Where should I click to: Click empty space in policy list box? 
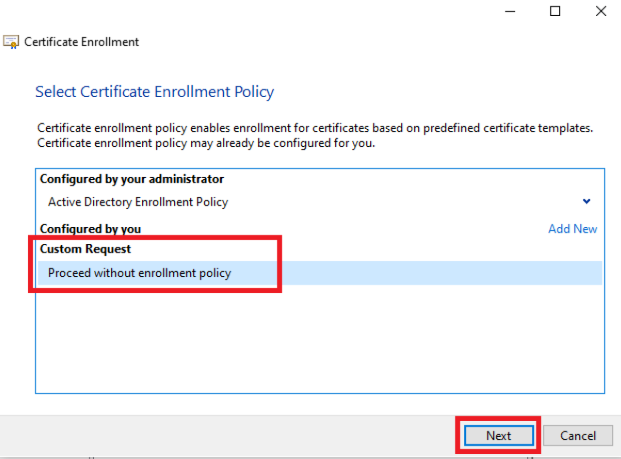pyautogui.click(x=320, y=339)
